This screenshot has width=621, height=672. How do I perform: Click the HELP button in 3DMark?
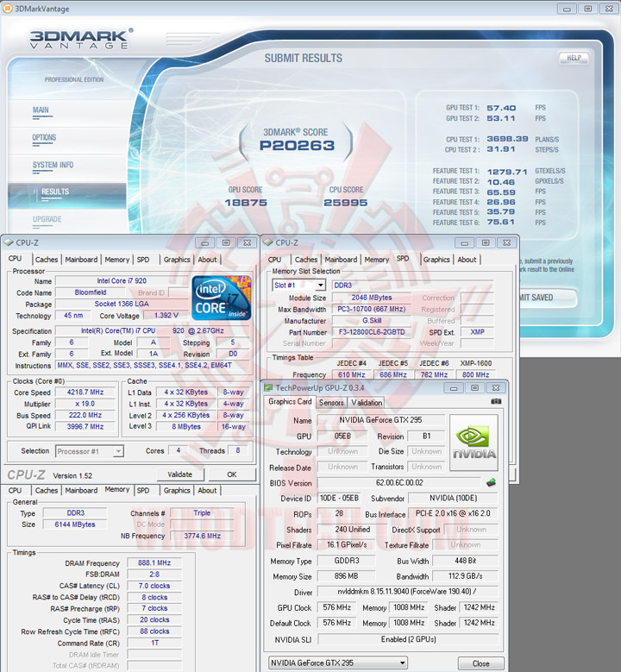point(574,58)
